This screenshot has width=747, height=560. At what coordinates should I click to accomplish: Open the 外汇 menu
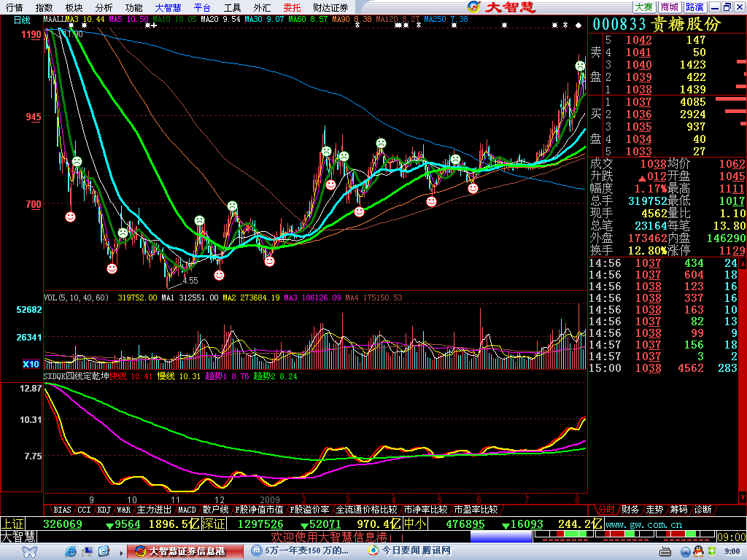pos(262,7)
